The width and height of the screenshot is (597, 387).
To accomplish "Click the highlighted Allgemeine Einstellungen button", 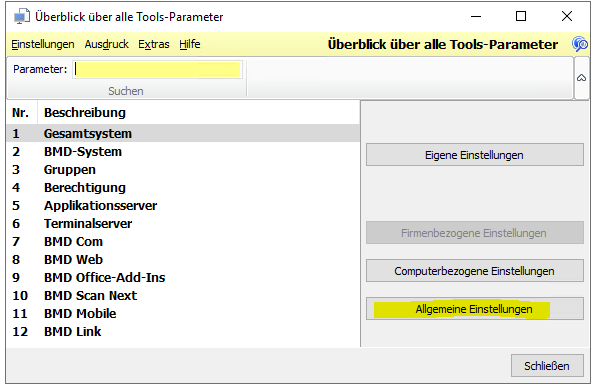I will [x=474, y=309].
